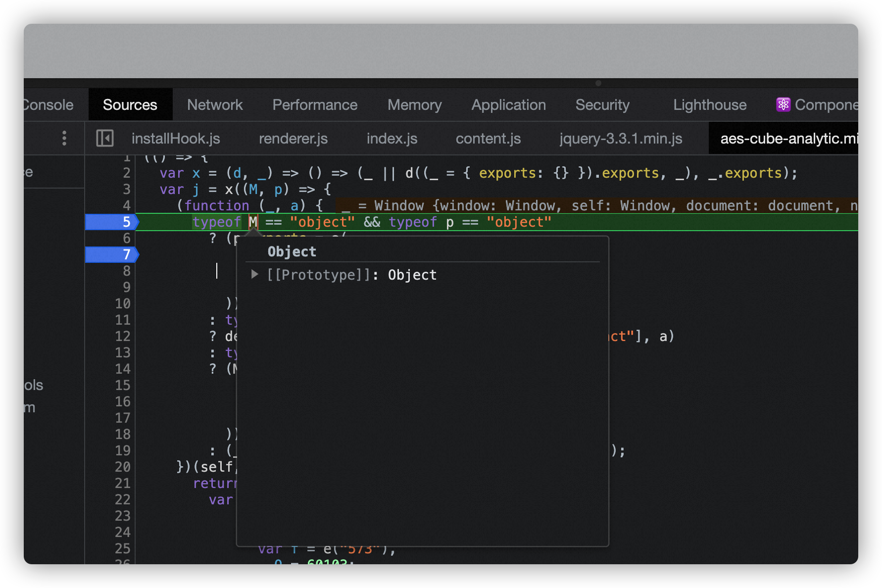The height and width of the screenshot is (588, 882).
Task: Click line number 10 in the gutter
Action: coord(123,304)
